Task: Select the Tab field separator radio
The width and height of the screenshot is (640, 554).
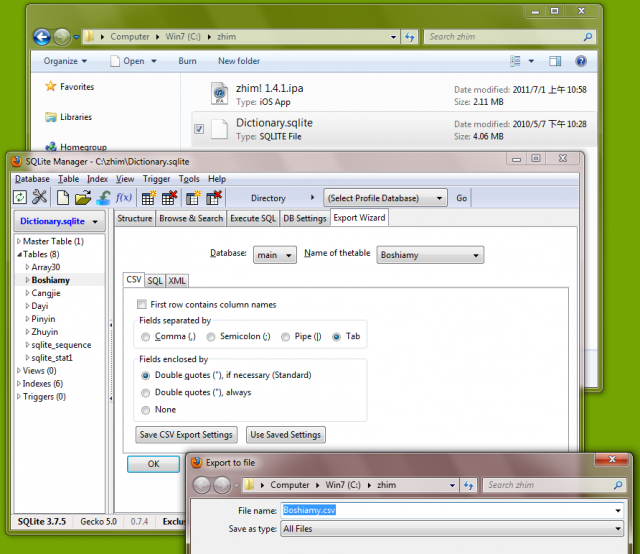Action: click(x=336, y=337)
